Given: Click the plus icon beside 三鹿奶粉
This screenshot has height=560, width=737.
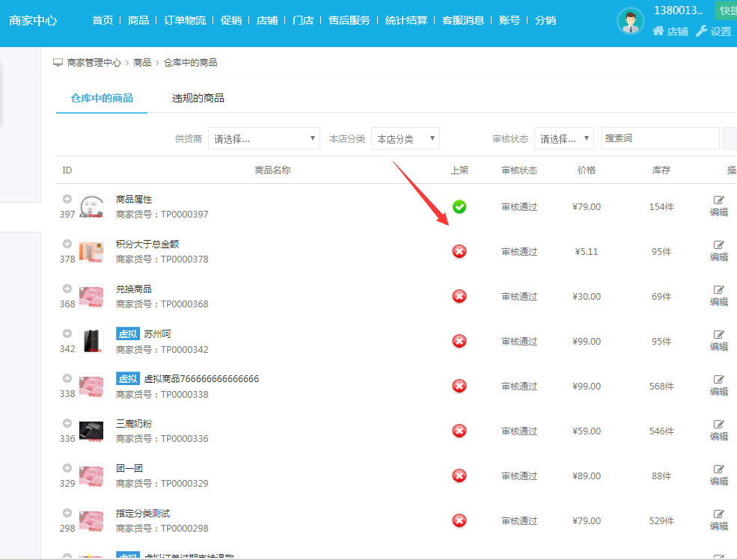Looking at the screenshot, I should [x=67, y=423].
